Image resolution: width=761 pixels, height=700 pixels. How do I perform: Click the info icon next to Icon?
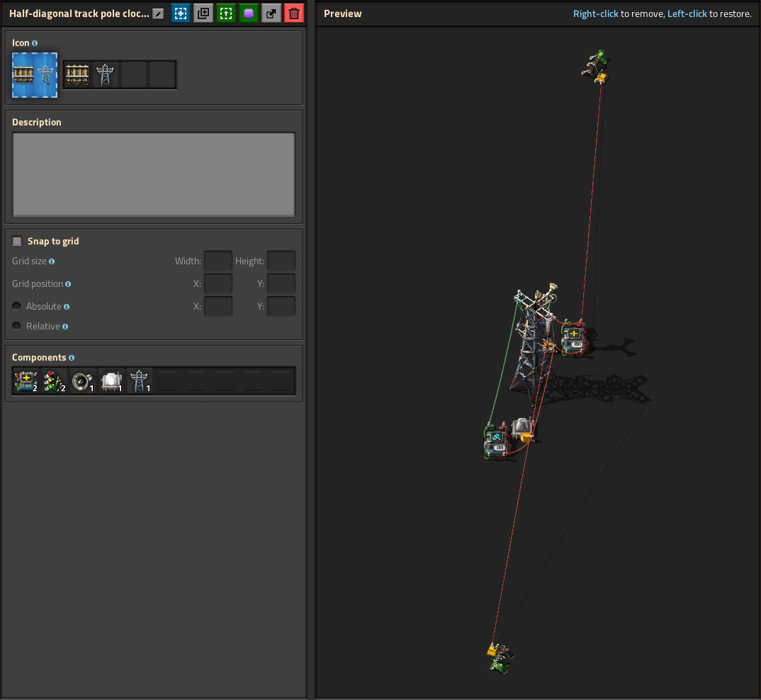pyautogui.click(x=35, y=43)
